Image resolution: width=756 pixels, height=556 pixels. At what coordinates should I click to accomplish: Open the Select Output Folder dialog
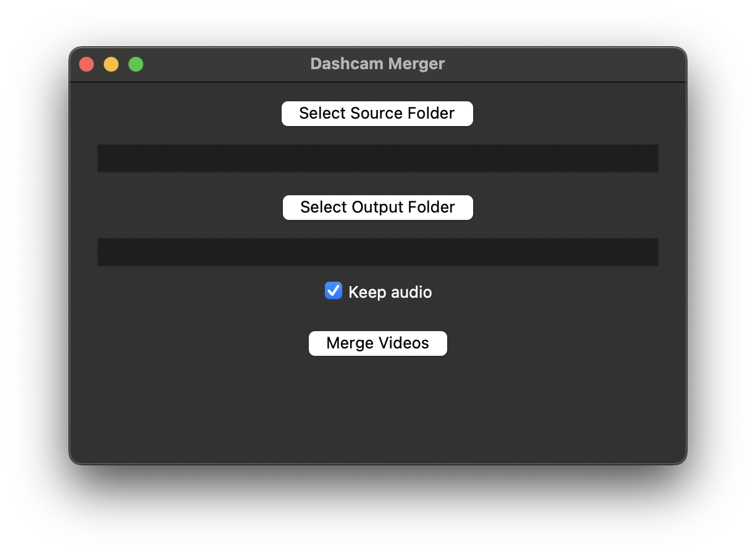[377, 208]
